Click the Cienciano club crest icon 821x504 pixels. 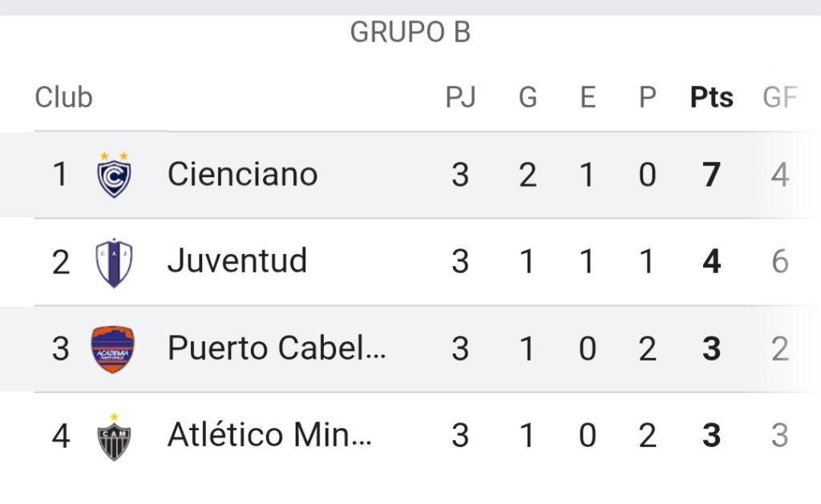(114, 175)
